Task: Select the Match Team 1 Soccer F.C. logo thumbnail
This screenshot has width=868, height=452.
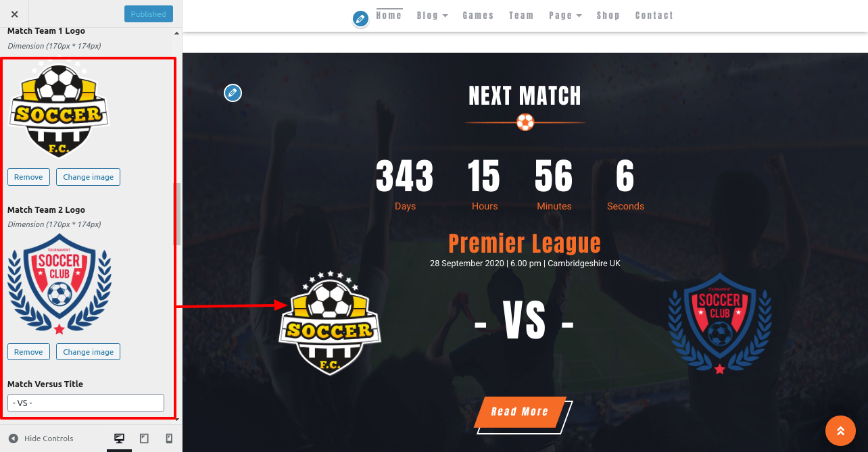Action: coord(59,109)
